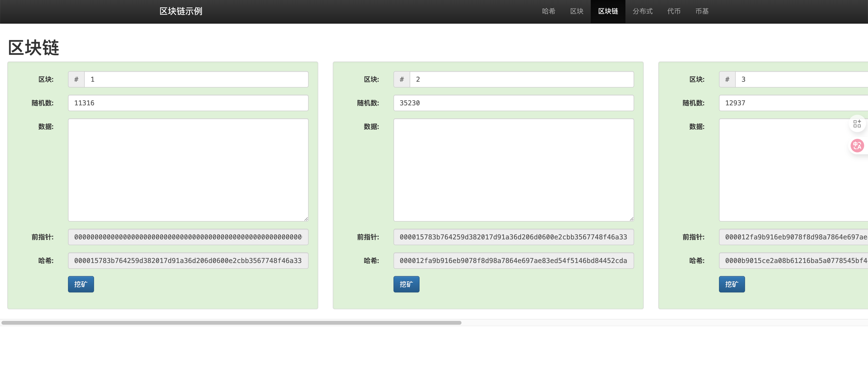Click 挖矿 button under block 3
The height and width of the screenshot is (378, 868).
[732, 284]
